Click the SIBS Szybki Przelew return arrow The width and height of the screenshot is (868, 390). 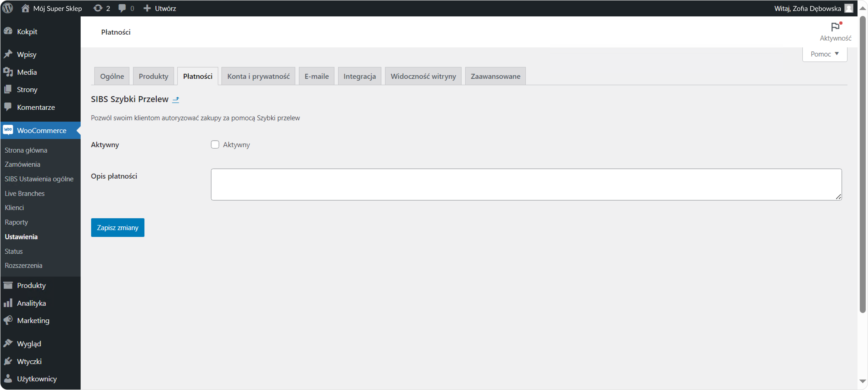pos(176,99)
